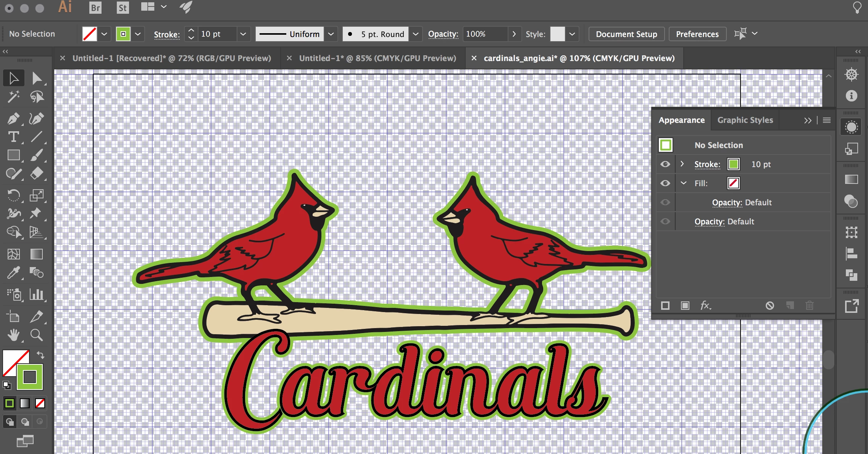The width and height of the screenshot is (868, 454).
Task: Open the Preferences button
Action: 697,34
